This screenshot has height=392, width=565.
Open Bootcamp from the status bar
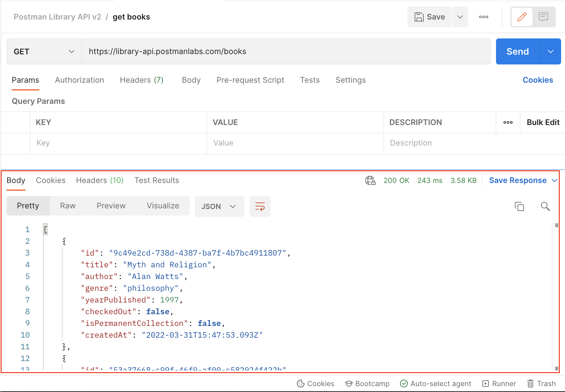tap(367, 384)
